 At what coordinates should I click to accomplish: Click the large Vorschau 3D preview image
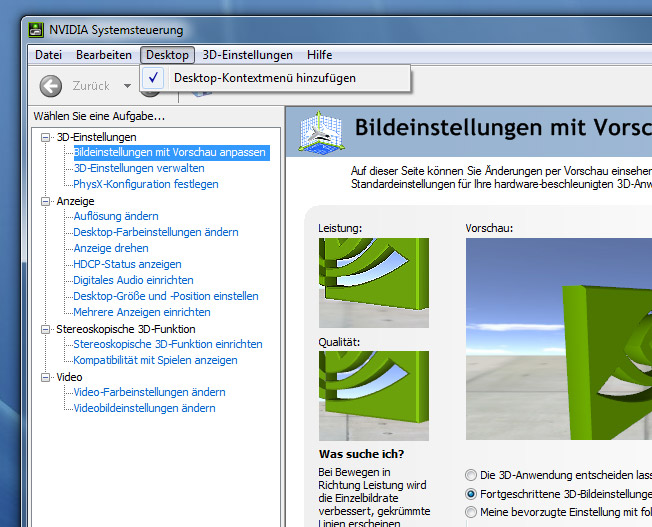[559, 339]
